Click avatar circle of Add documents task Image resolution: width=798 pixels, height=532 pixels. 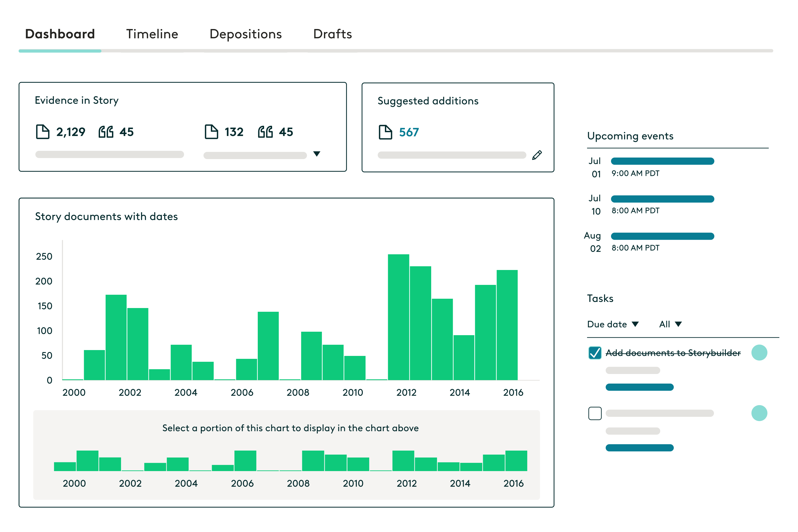759,352
